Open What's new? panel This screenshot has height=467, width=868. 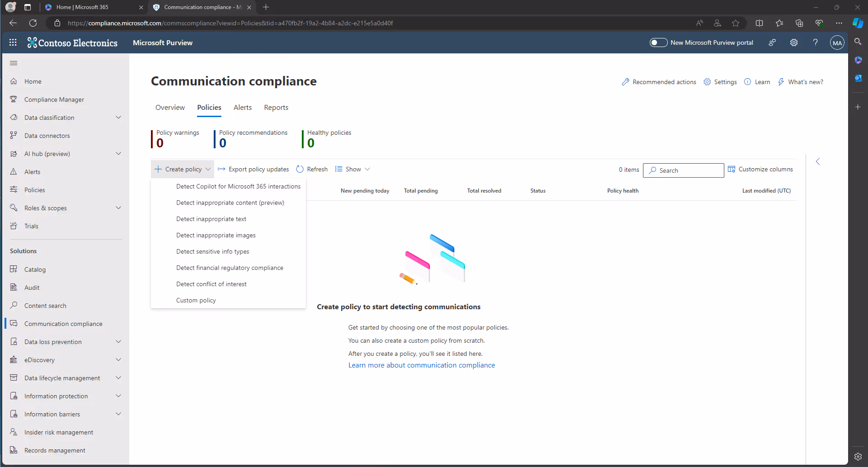800,82
